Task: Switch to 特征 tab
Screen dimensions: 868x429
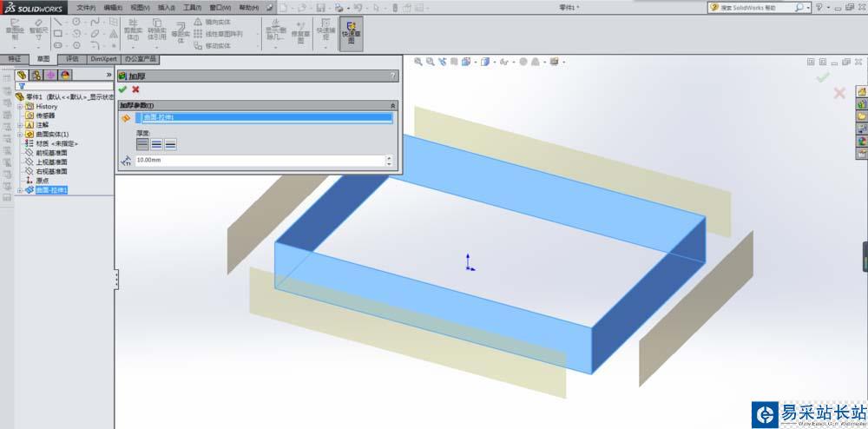Action: coord(15,59)
